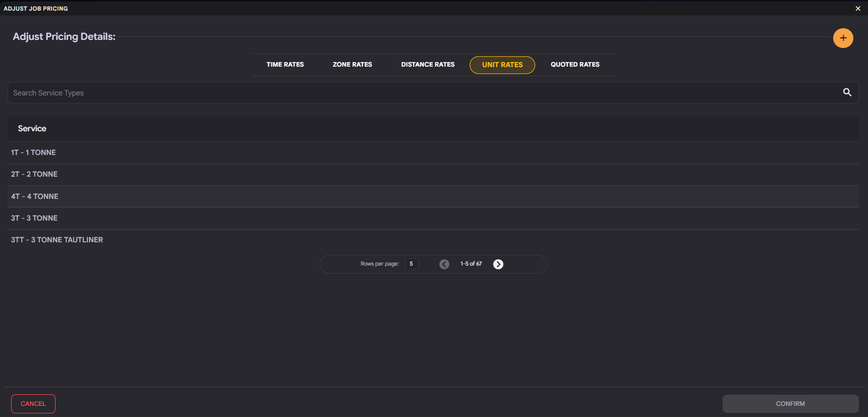
Task: Select the 4T - 4 TONNE row
Action: (x=433, y=196)
